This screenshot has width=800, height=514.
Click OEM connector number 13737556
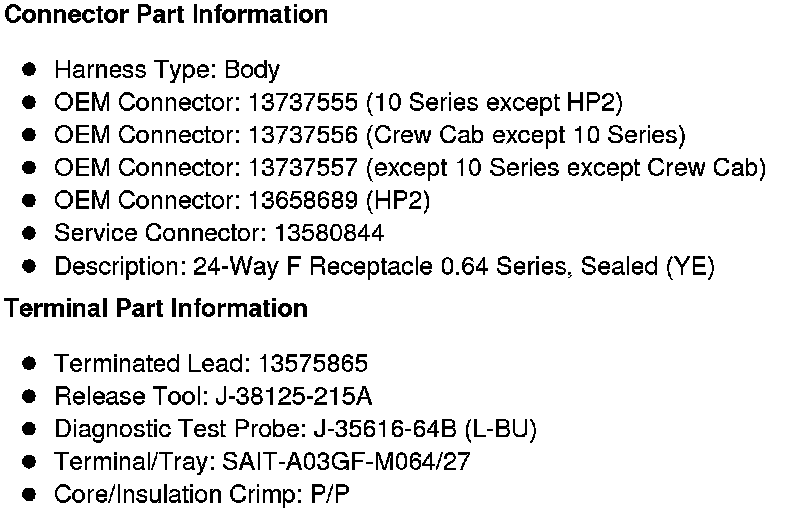pos(304,135)
